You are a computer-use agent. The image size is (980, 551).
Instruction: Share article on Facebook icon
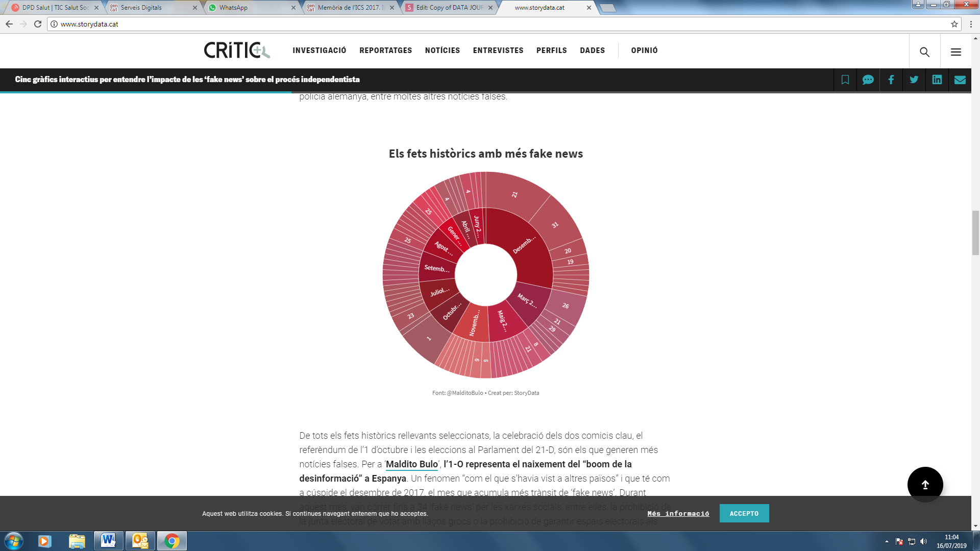[x=891, y=80]
